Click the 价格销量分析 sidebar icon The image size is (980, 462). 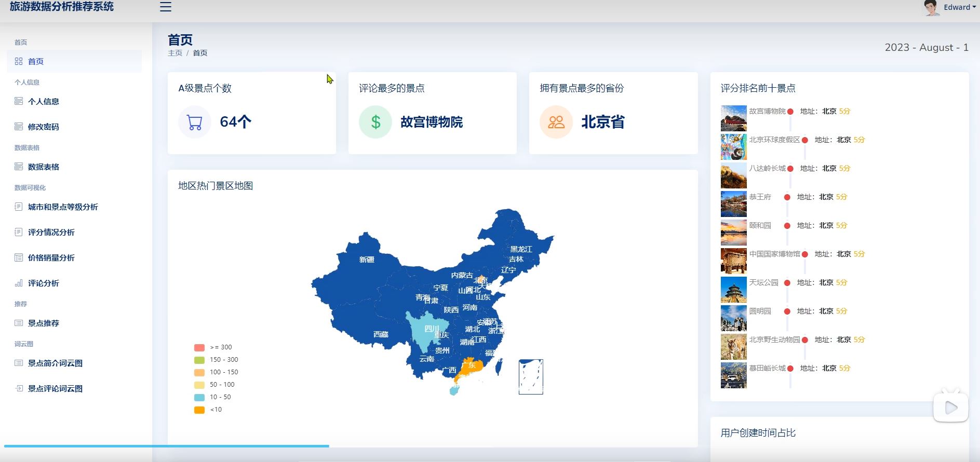tap(19, 257)
